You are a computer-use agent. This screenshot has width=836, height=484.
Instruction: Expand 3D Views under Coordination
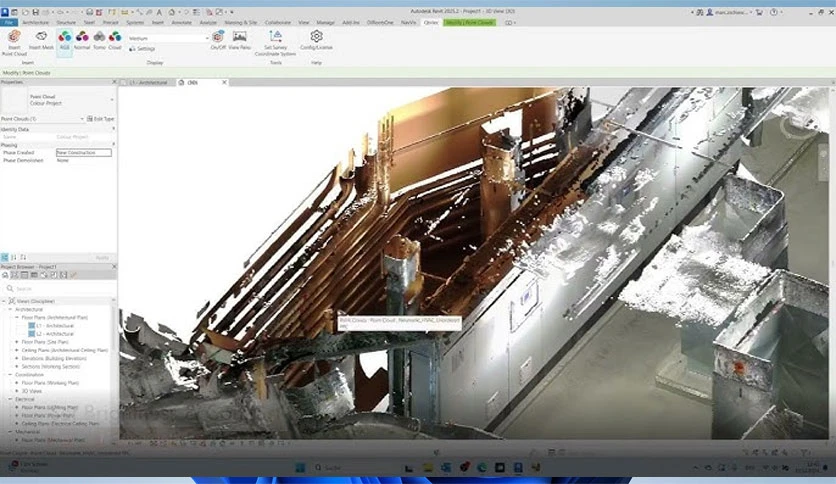tap(17, 391)
